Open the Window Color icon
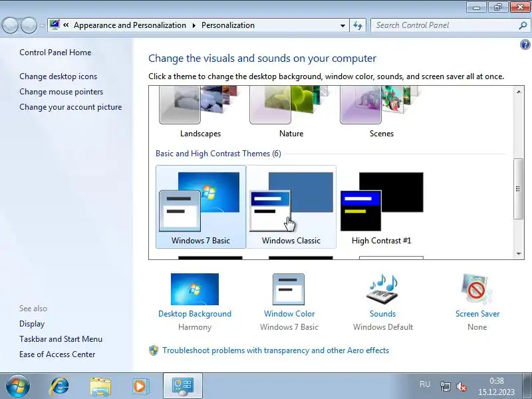The height and width of the screenshot is (399, 532). coord(289,289)
